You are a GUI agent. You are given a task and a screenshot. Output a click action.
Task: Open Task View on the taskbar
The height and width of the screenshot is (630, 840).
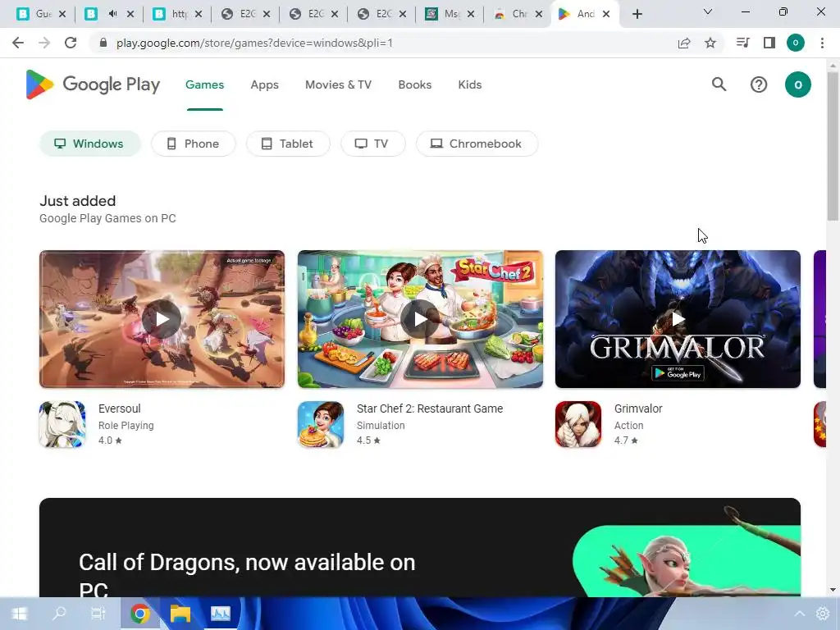click(x=98, y=614)
